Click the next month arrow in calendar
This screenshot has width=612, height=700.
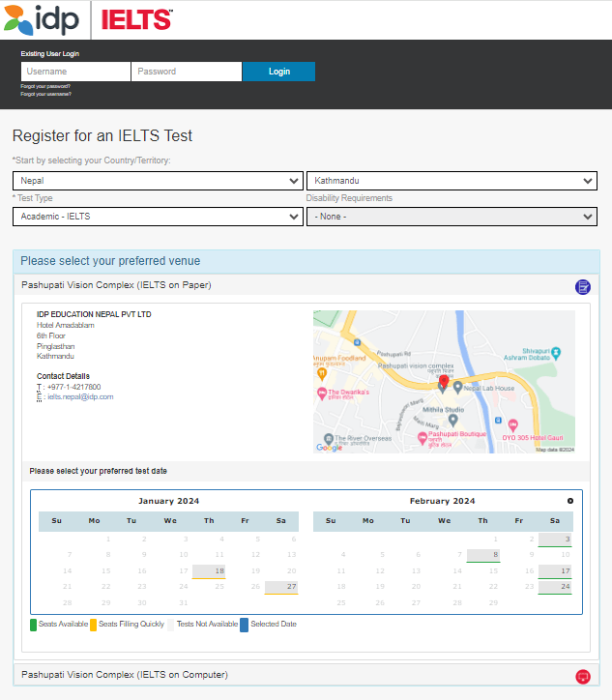(x=570, y=501)
